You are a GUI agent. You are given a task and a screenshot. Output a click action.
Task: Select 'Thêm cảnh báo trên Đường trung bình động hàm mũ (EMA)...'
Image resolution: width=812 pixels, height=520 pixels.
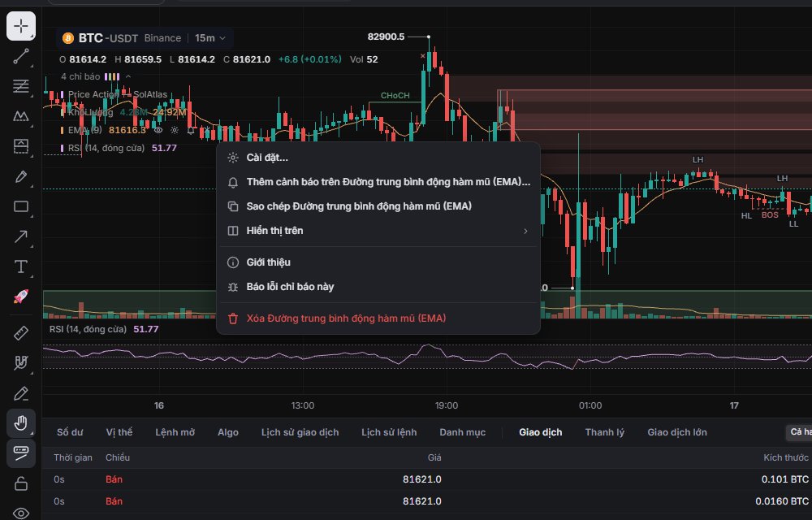[x=378, y=182]
